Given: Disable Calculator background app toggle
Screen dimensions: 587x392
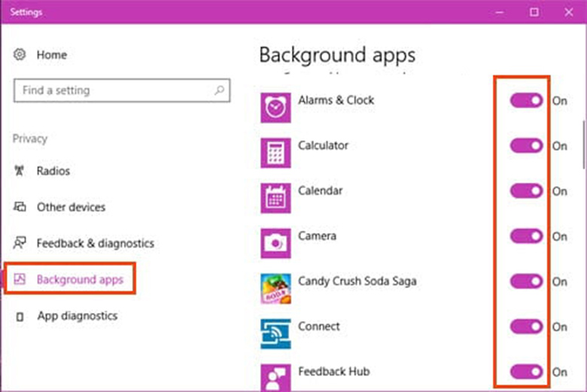Looking at the screenshot, I should tap(526, 146).
